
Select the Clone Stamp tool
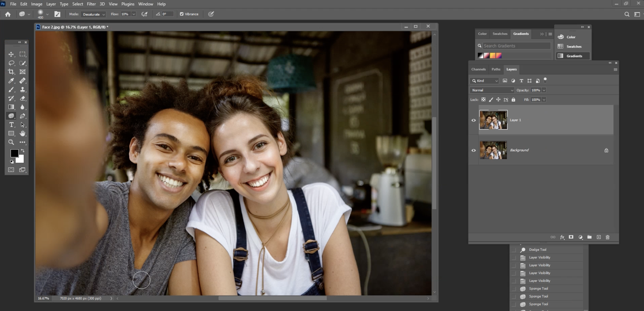click(23, 90)
